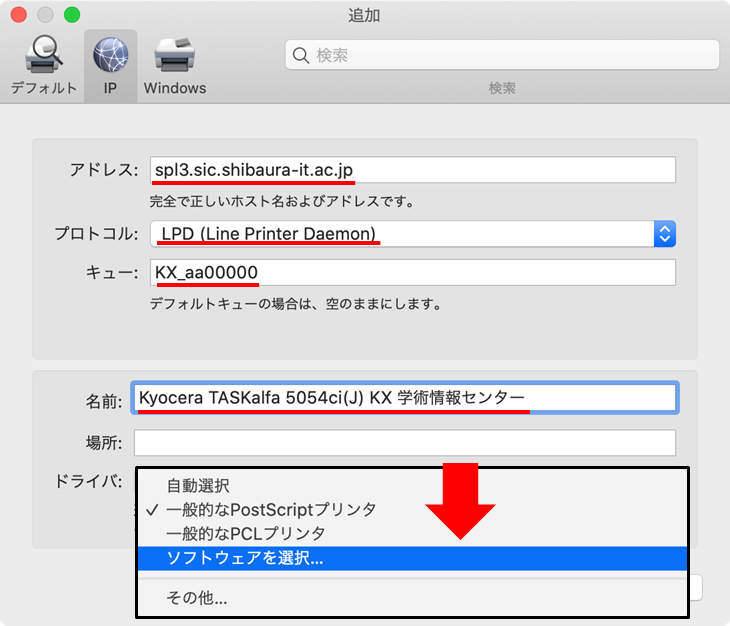
Task: Open the Windows printer tab
Action: click(175, 66)
